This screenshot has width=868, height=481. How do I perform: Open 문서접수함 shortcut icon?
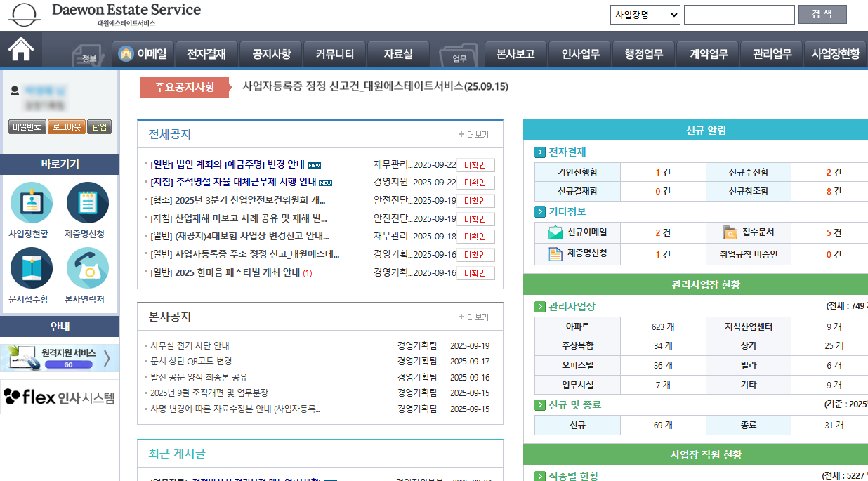[31, 268]
